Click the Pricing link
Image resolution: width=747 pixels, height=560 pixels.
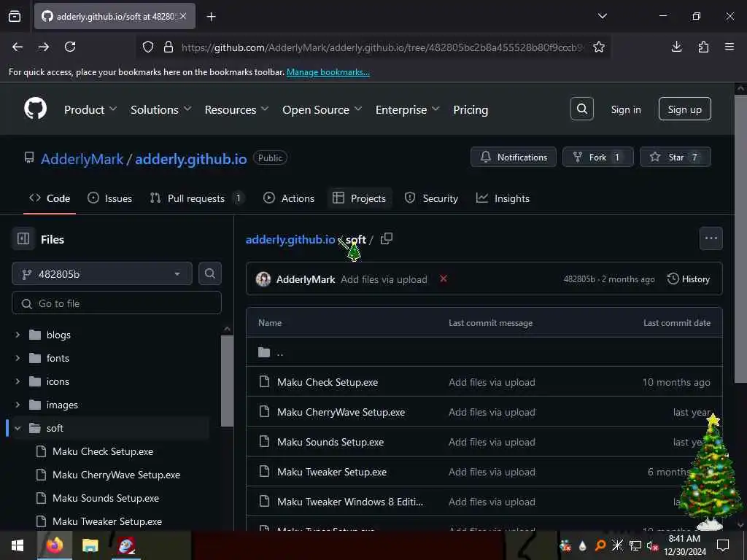click(471, 109)
